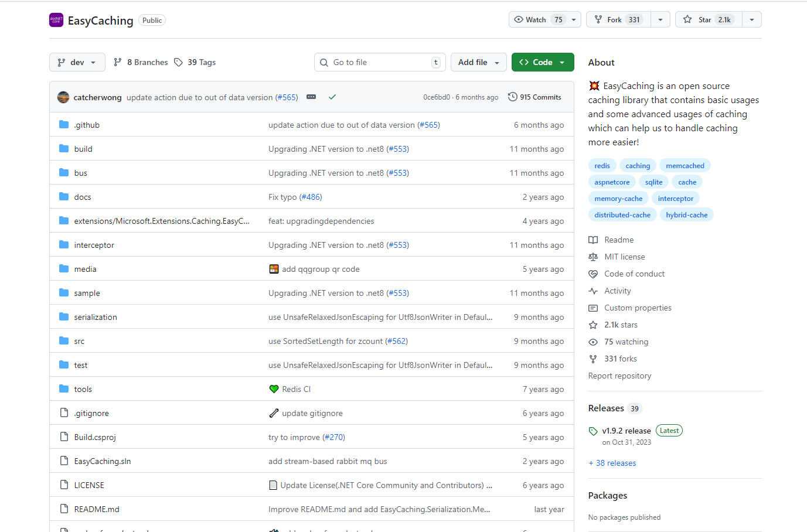
Task: Focus the Go to file search field
Action: pos(380,62)
